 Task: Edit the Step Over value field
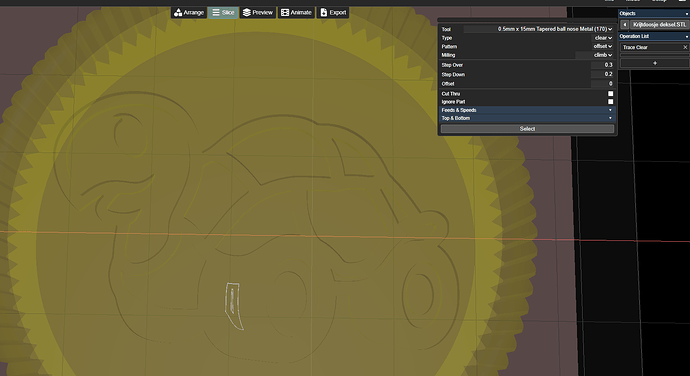point(602,65)
